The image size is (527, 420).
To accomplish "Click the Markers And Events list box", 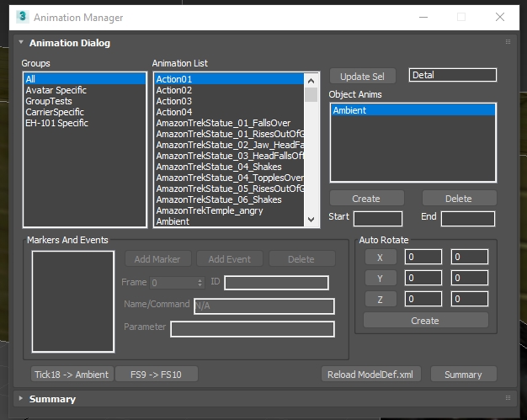I will [x=73, y=301].
